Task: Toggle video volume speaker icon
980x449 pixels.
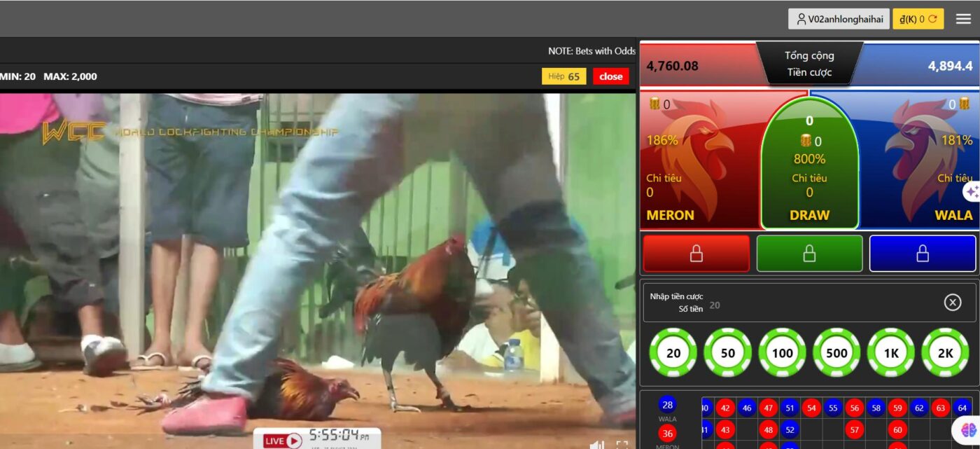Action: point(596,444)
